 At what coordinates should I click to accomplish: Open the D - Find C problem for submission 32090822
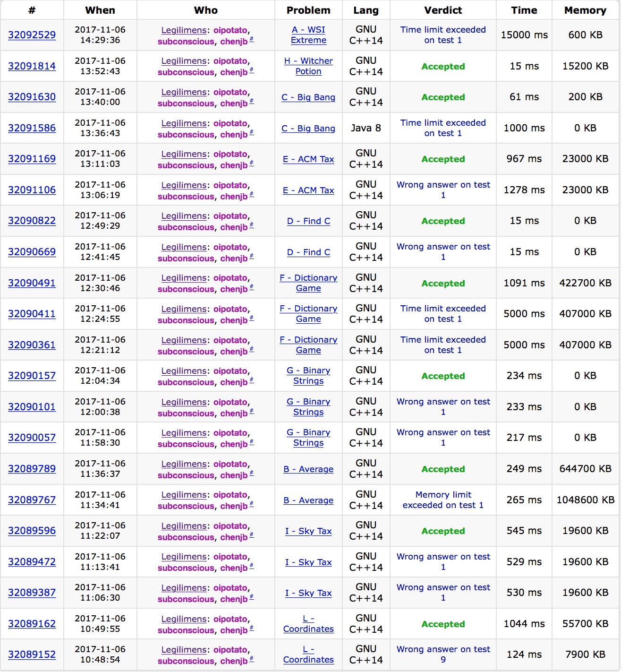pyautogui.click(x=308, y=221)
